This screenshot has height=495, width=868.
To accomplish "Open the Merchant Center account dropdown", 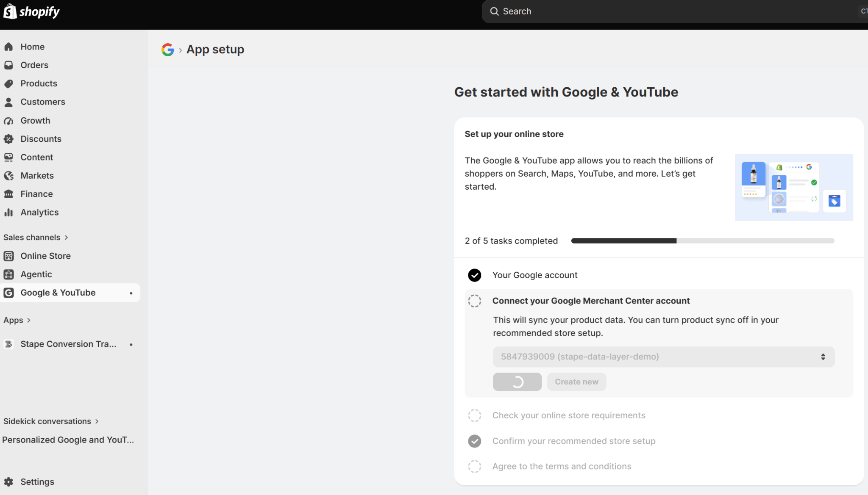I will click(x=664, y=357).
